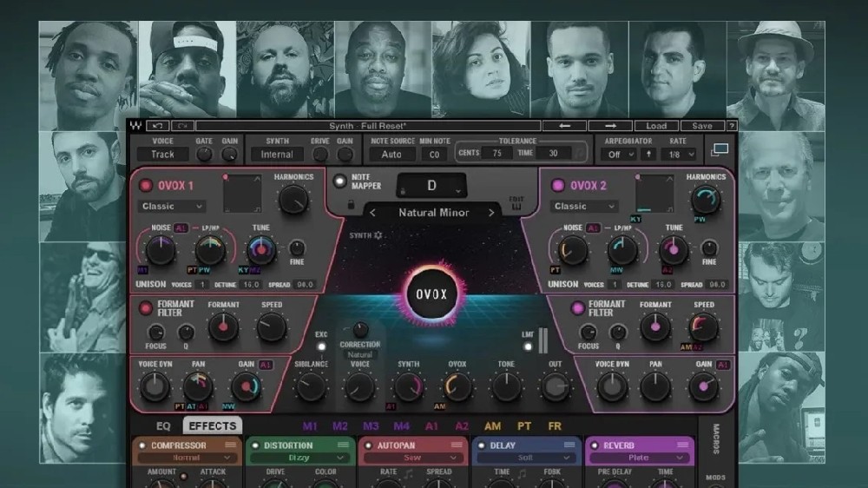This screenshot has width=868, height=488.
Task: Click the Compressor drag handle icon
Action: 230,445
